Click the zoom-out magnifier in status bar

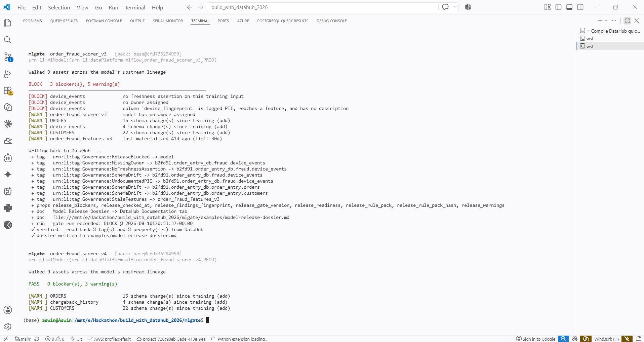(x=563, y=339)
